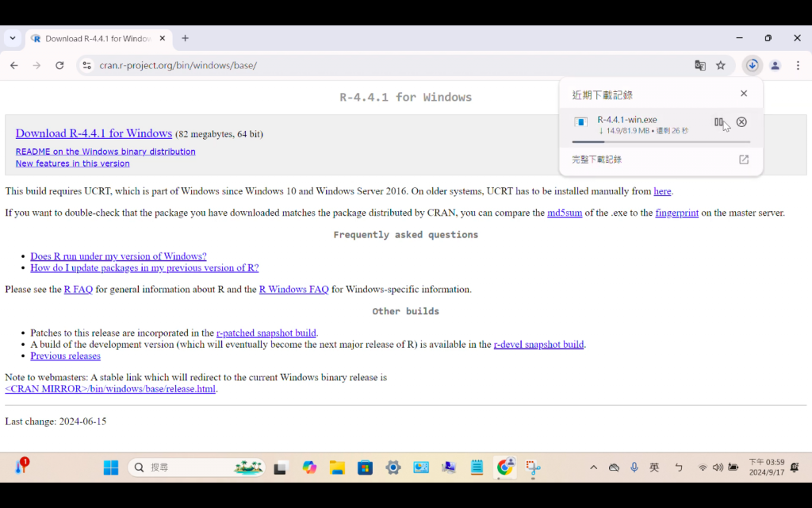Open Settings gear from taskbar
812x508 pixels.
393,468
